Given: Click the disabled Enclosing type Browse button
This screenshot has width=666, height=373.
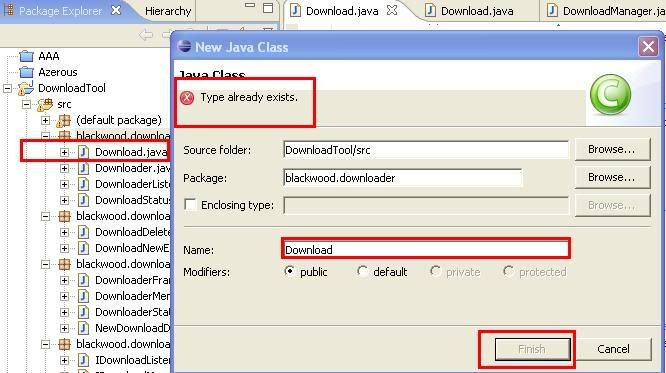Looking at the screenshot, I should pyautogui.click(x=612, y=205).
